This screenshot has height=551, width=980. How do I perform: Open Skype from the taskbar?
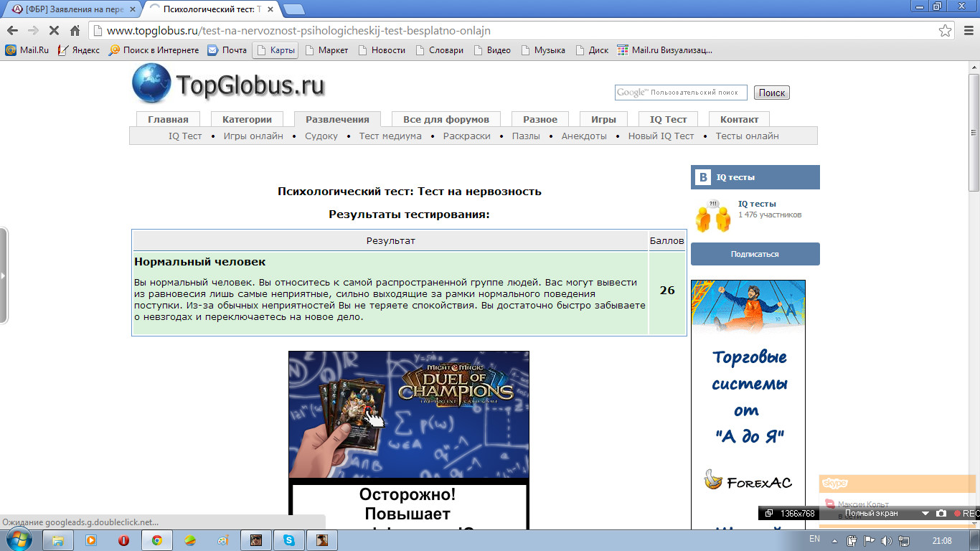tap(289, 540)
